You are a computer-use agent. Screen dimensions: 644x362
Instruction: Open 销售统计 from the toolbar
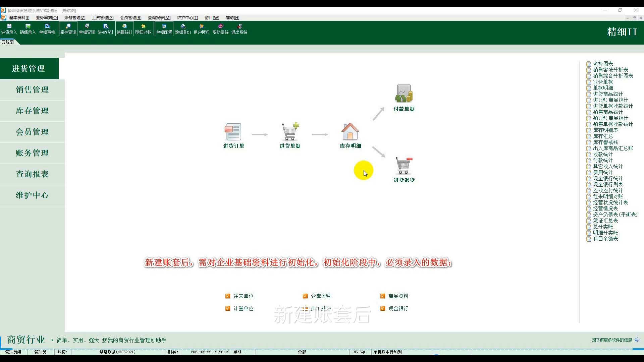coord(124,29)
